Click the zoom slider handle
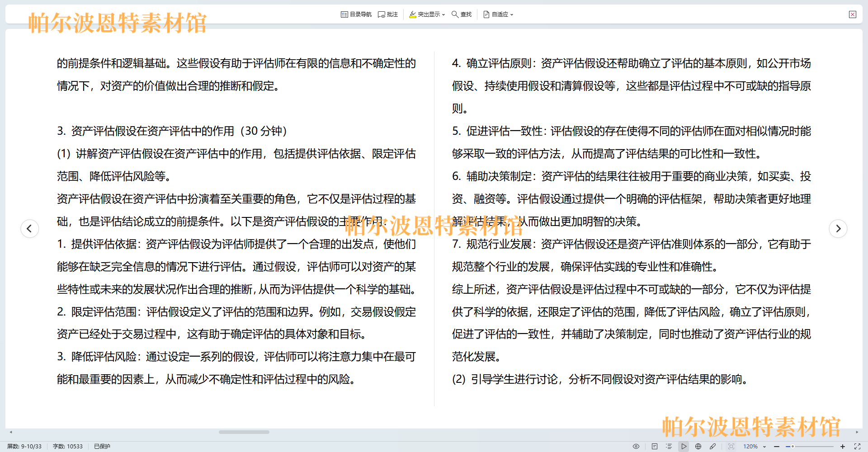Screen dimensions: 868x452 pos(793,446)
